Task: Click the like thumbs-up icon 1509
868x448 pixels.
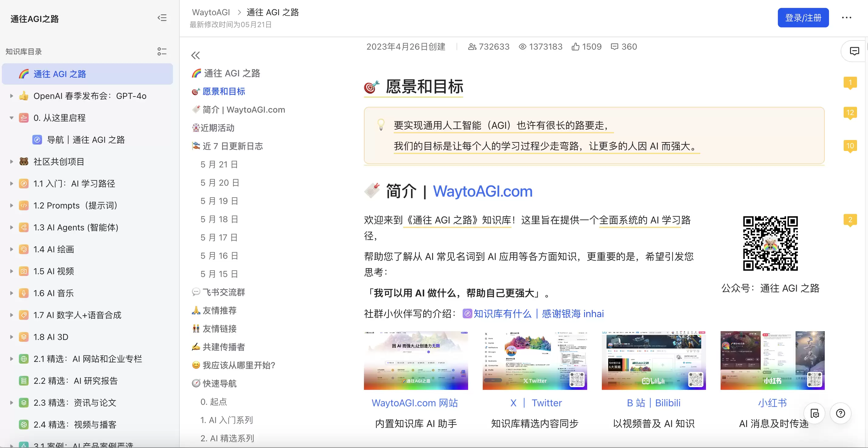Action: [575, 47]
